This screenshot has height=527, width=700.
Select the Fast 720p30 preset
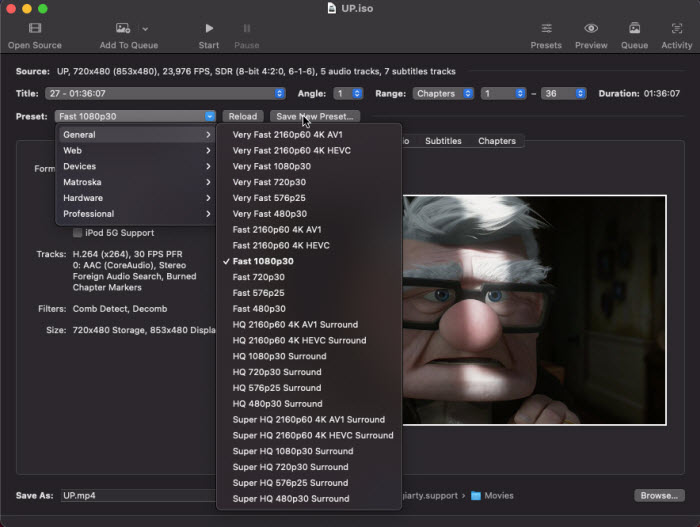pyautogui.click(x=309, y=277)
